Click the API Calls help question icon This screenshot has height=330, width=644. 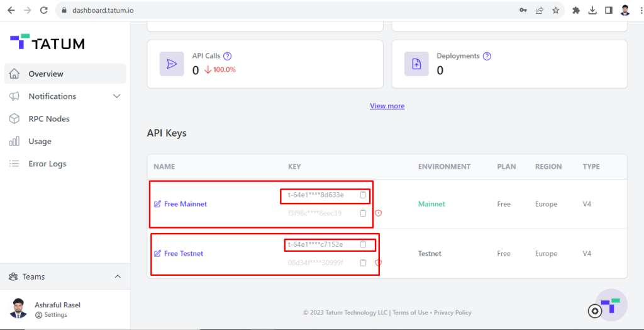click(228, 56)
